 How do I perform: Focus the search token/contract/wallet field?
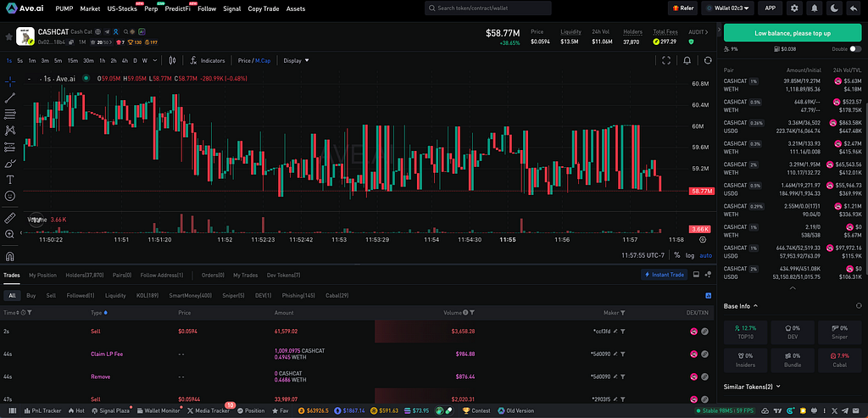click(487, 8)
